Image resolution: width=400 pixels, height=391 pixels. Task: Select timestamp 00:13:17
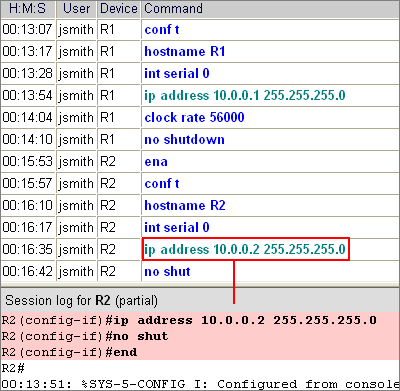click(x=27, y=52)
